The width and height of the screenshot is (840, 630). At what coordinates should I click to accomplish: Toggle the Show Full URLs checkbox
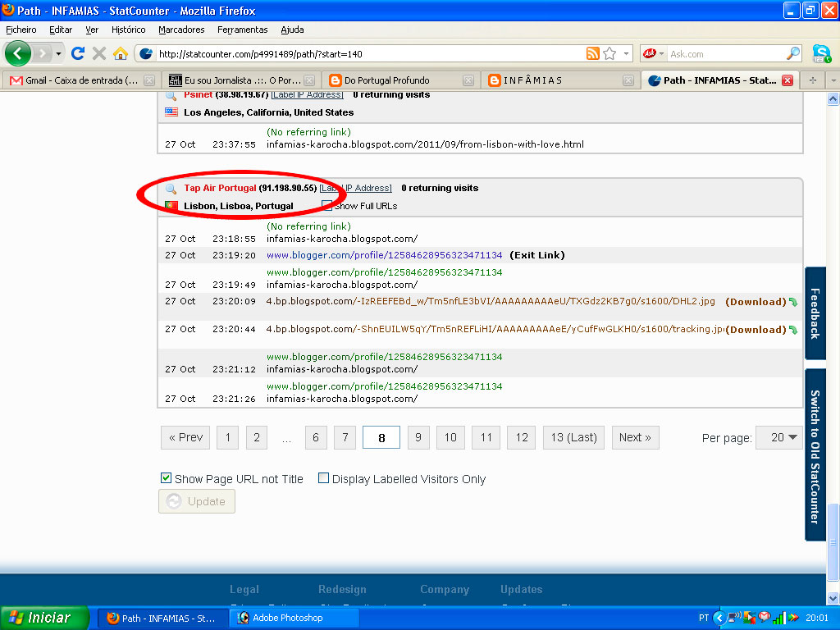tap(326, 206)
